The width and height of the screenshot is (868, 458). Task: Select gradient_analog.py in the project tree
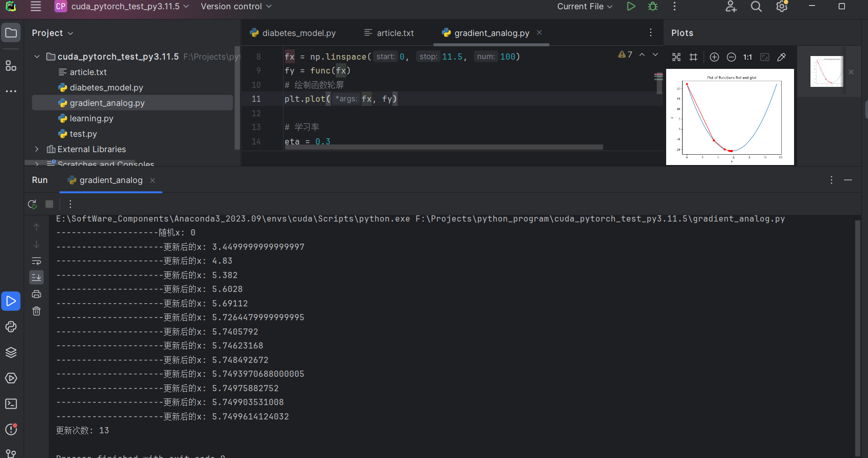point(133,103)
